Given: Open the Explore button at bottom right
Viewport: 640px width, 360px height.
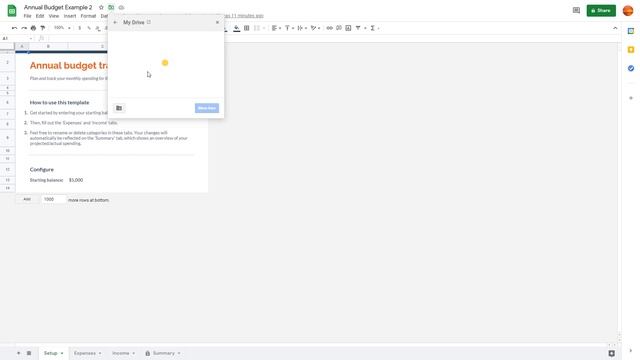Looking at the screenshot, I should click(x=611, y=353).
